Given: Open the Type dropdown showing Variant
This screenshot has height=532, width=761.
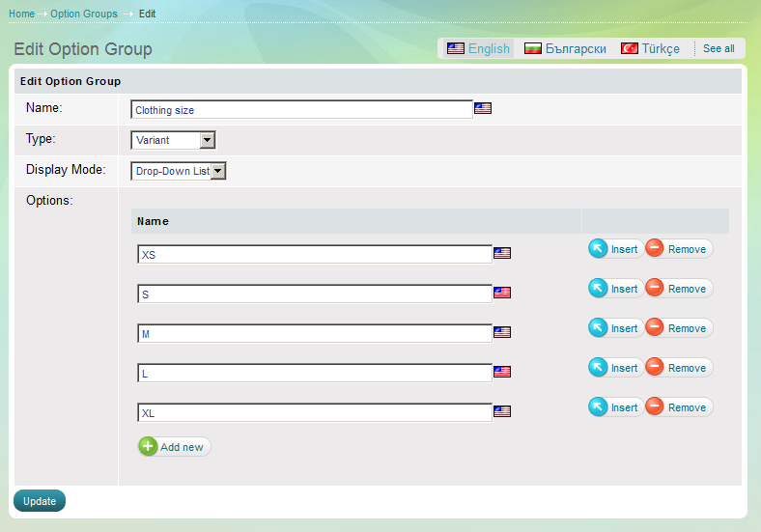Looking at the screenshot, I should click(173, 140).
